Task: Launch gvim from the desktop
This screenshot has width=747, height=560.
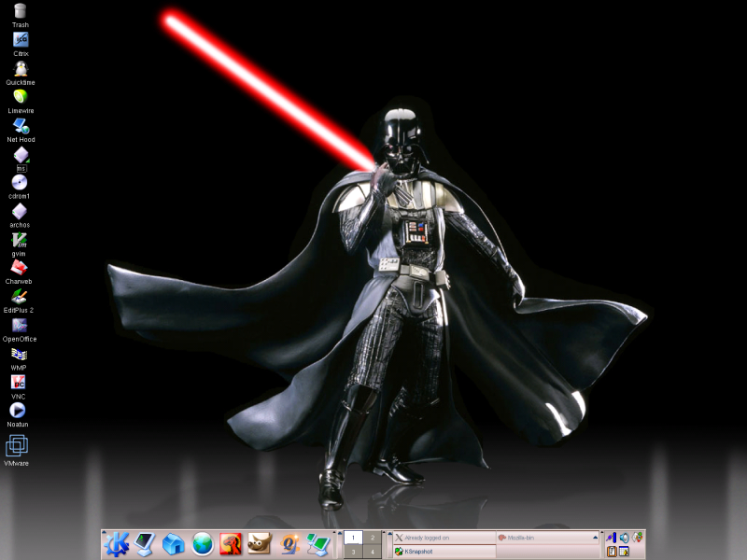Action: pos(19,240)
